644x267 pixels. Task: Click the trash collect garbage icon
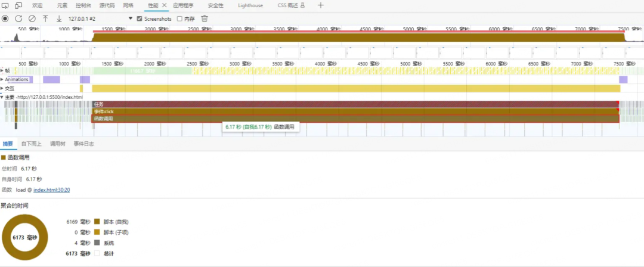tap(205, 18)
